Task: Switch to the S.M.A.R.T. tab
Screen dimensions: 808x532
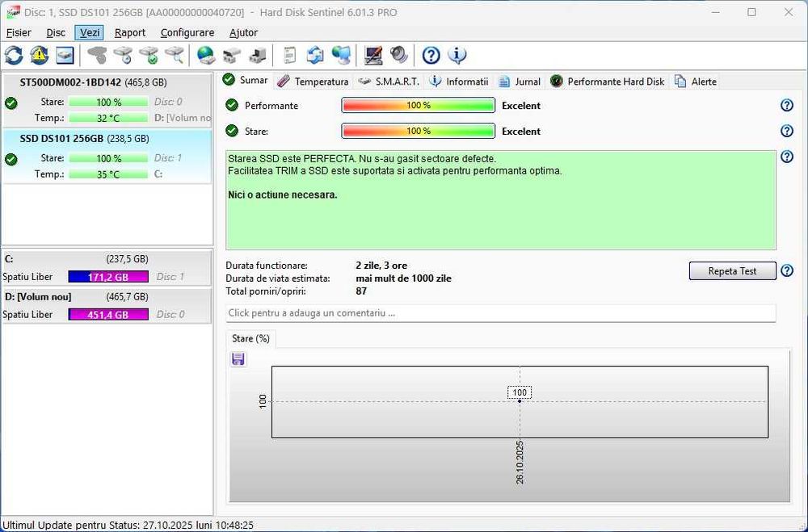Action: click(x=389, y=82)
